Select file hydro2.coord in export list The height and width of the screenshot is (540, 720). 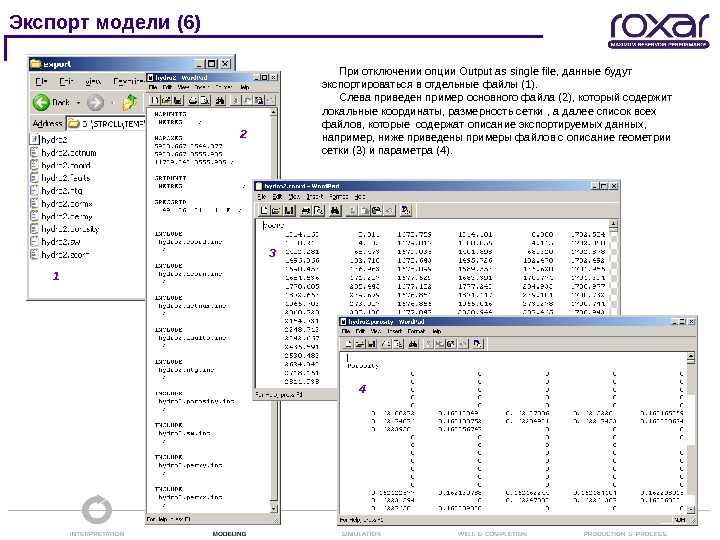(60, 165)
